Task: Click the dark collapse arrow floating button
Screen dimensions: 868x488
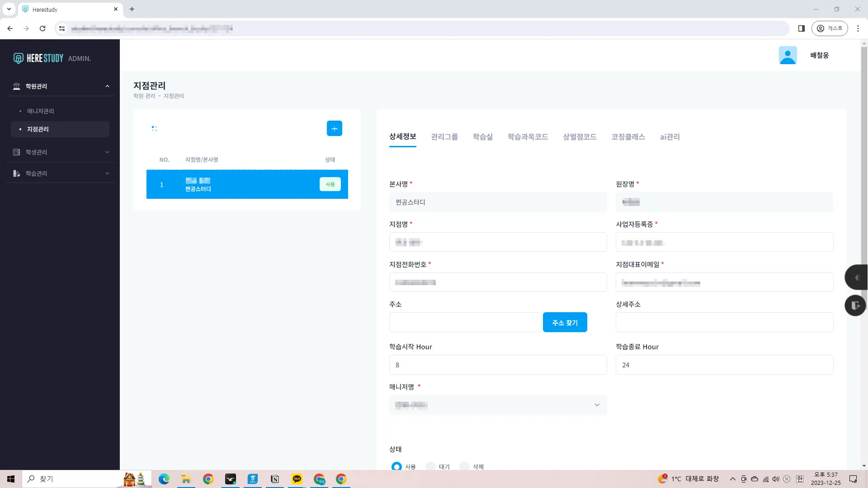Action: (x=856, y=277)
